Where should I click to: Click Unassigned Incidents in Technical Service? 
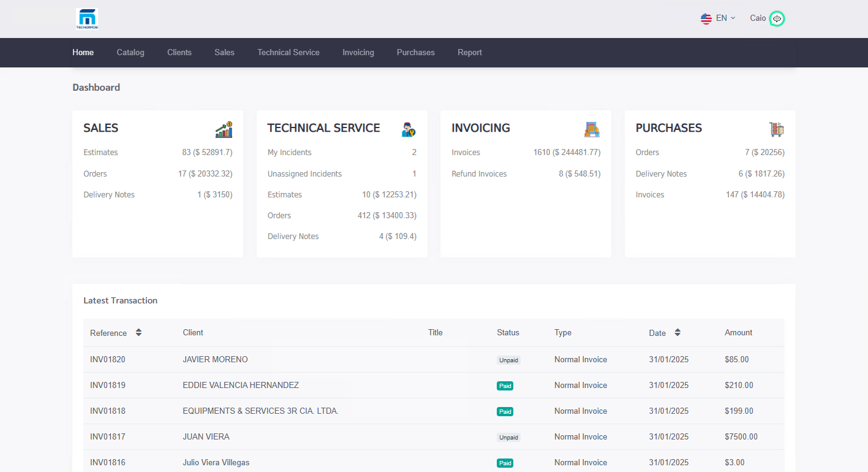[x=304, y=174]
